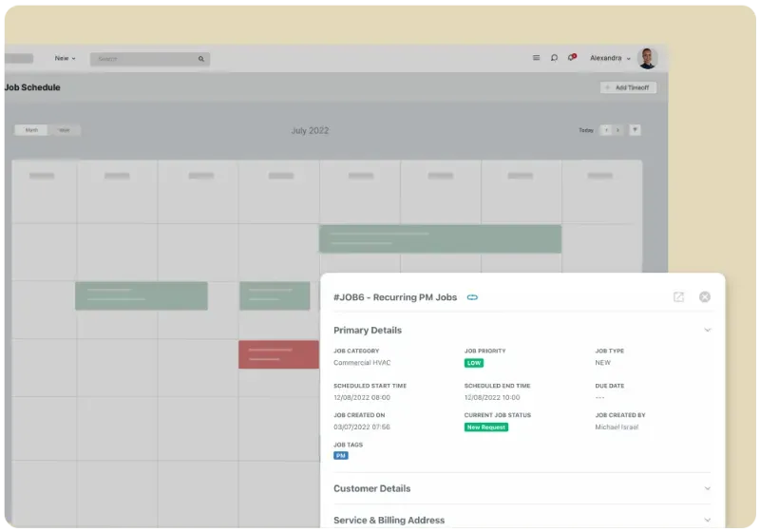Go to previous month arrow
The image size is (760, 532).
pyautogui.click(x=606, y=130)
